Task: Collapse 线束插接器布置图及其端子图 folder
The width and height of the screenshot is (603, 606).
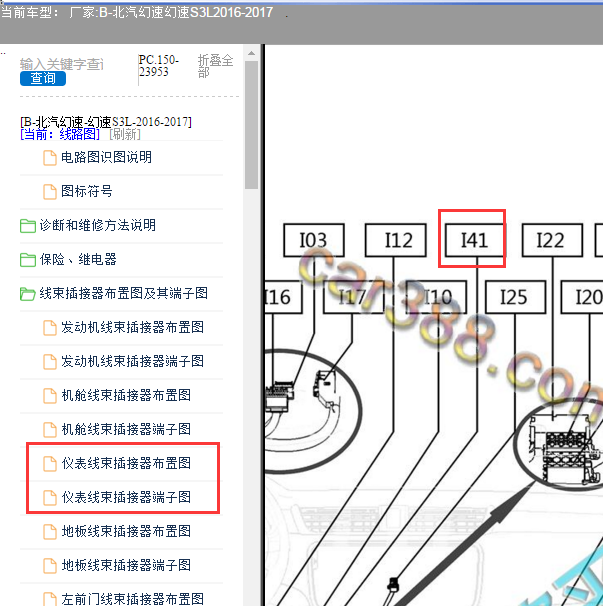Action: point(123,293)
